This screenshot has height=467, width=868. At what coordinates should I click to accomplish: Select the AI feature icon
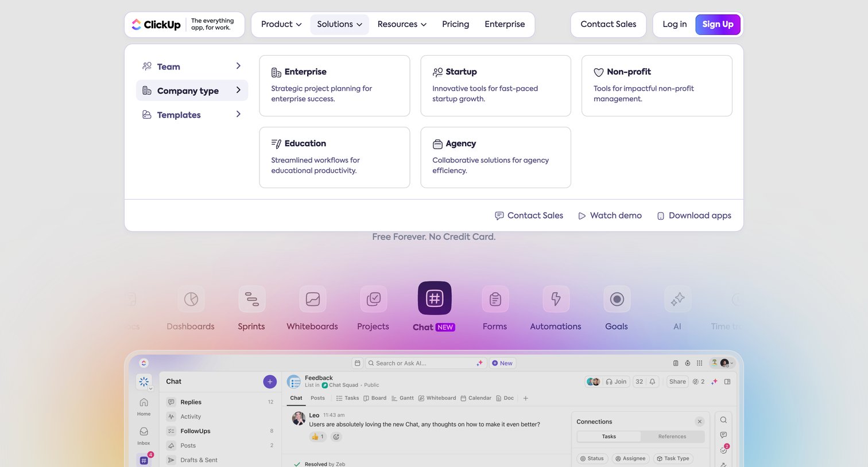677,299
